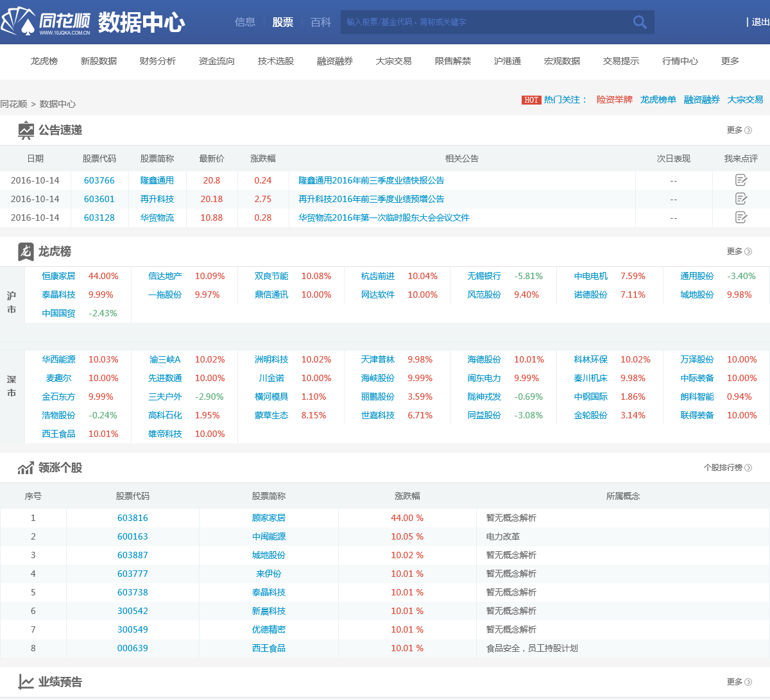Screen dimensions: 770x700
Task: Click the 龙虎榜 section icon
Action: pos(26,252)
